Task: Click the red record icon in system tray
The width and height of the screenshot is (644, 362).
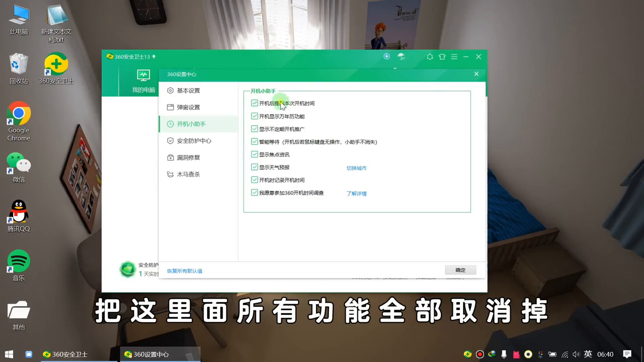Action: point(480,354)
